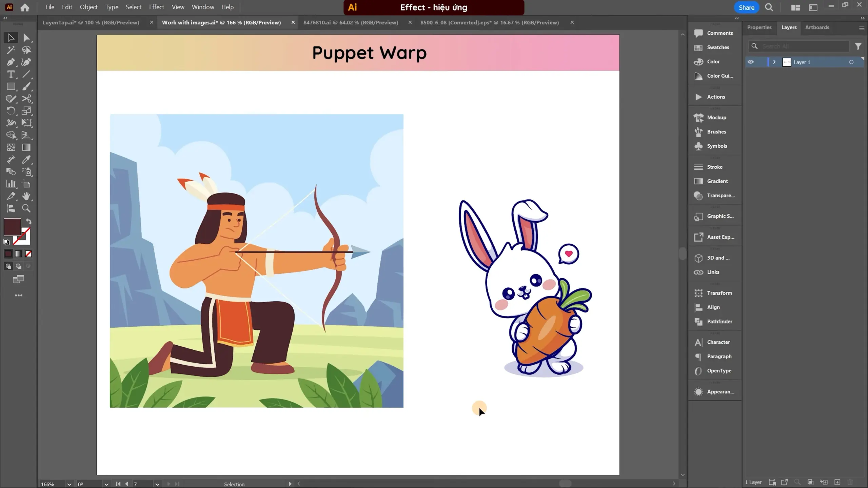Select the Rotate tool
The height and width of the screenshot is (488, 868).
click(x=11, y=111)
